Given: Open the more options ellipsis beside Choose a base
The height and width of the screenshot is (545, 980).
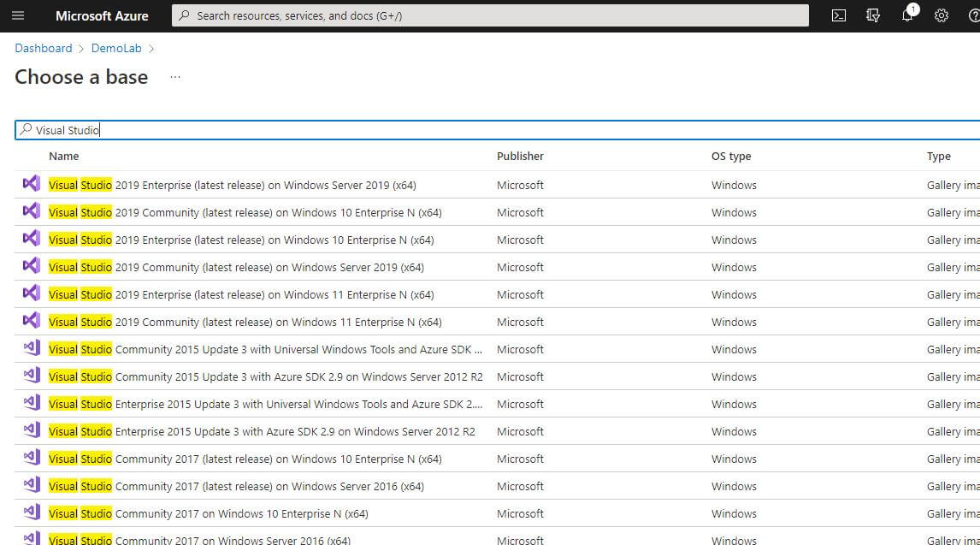Looking at the screenshot, I should 175,77.
